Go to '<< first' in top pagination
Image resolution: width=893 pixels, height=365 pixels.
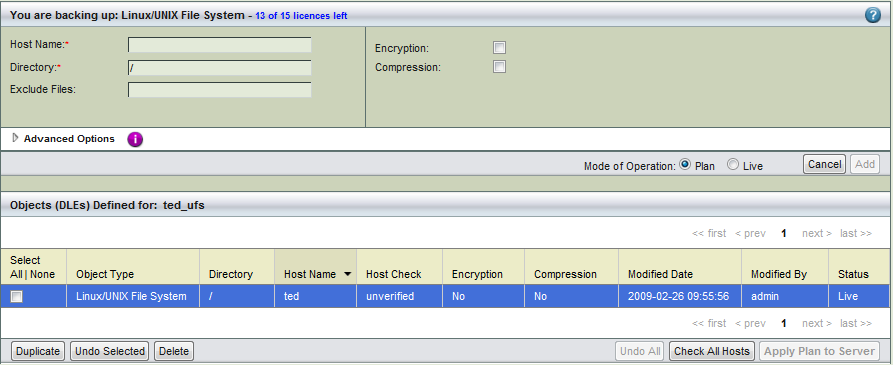click(709, 233)
